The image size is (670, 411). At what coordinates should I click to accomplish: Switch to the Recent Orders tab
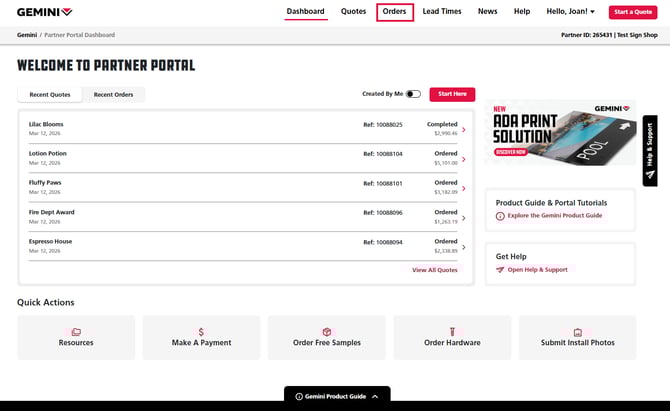pyautogui.click(x=113, y=94)
